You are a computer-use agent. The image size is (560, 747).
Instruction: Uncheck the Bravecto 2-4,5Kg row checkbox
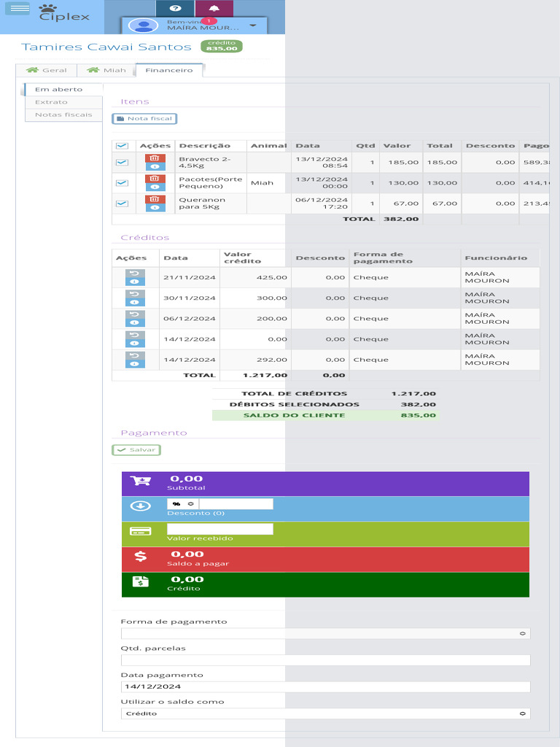point(122,163)
